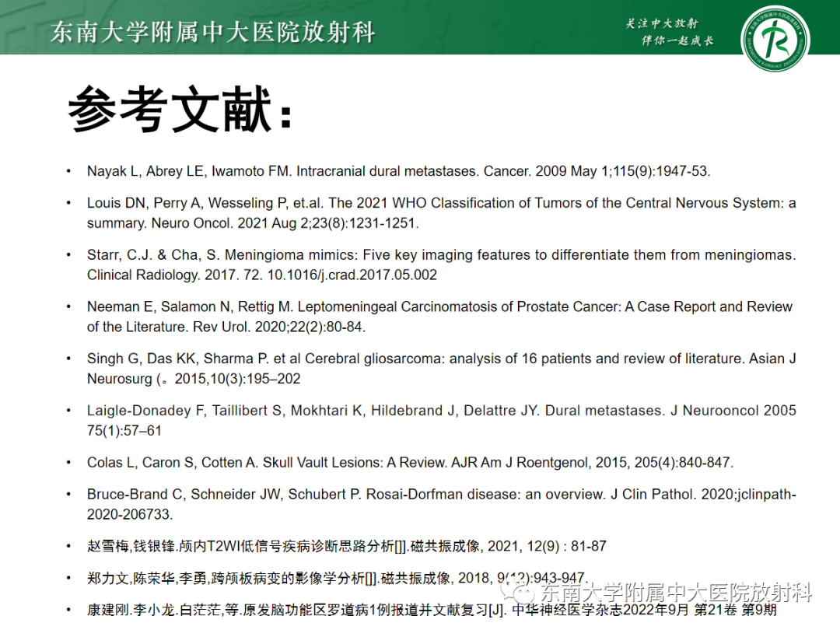Click the 康建刚 罗道病 reference
This screenshot has height=630, width=840.
click(432, 610)
